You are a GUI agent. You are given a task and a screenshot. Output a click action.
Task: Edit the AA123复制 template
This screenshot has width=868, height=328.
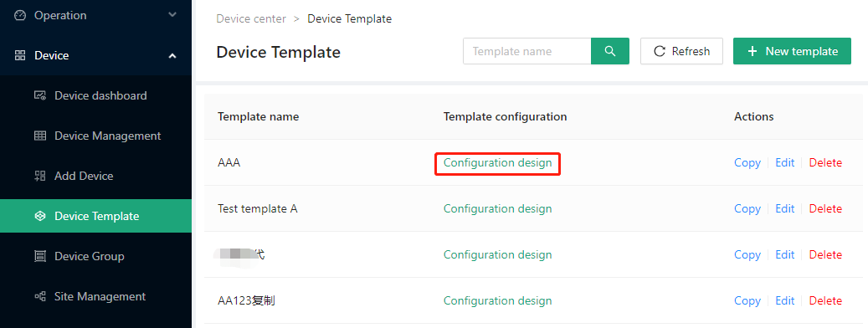(785, 301)
